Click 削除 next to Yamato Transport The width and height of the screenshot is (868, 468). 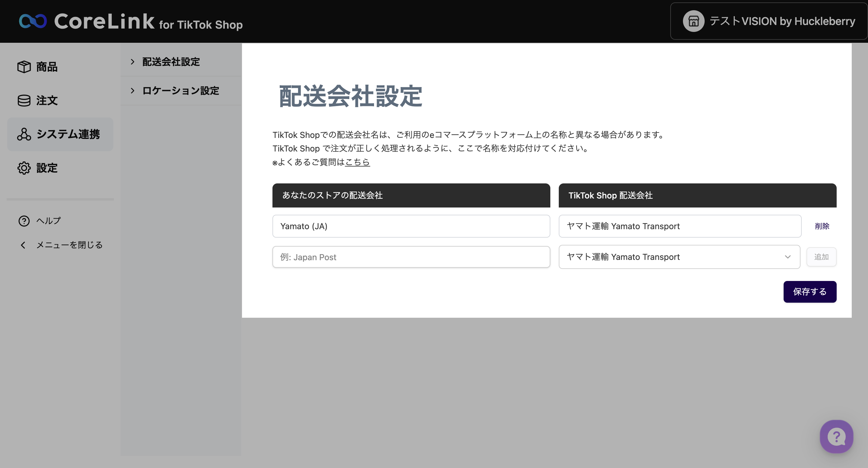pos(822,226)
